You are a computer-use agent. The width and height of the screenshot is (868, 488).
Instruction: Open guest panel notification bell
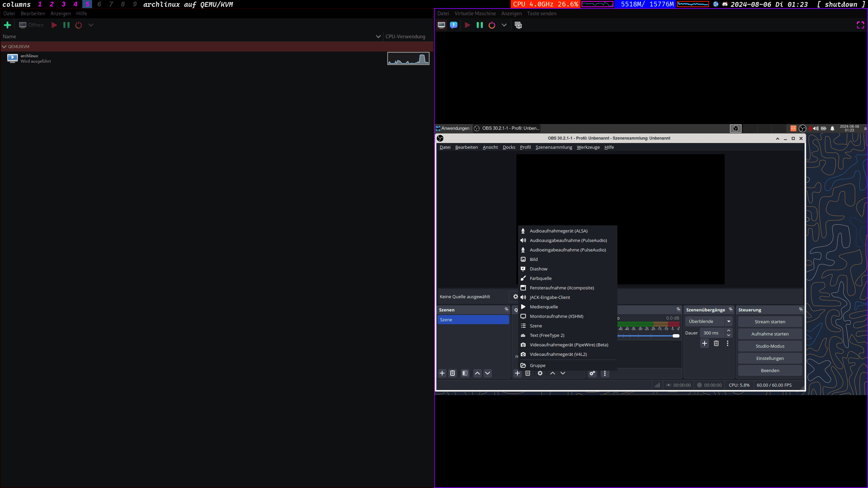[832, 128]
